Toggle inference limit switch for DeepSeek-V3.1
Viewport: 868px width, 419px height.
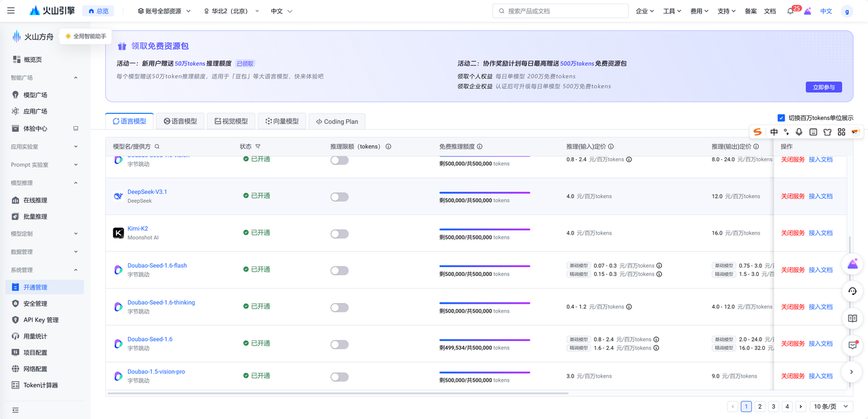click(x=339, y=197)
